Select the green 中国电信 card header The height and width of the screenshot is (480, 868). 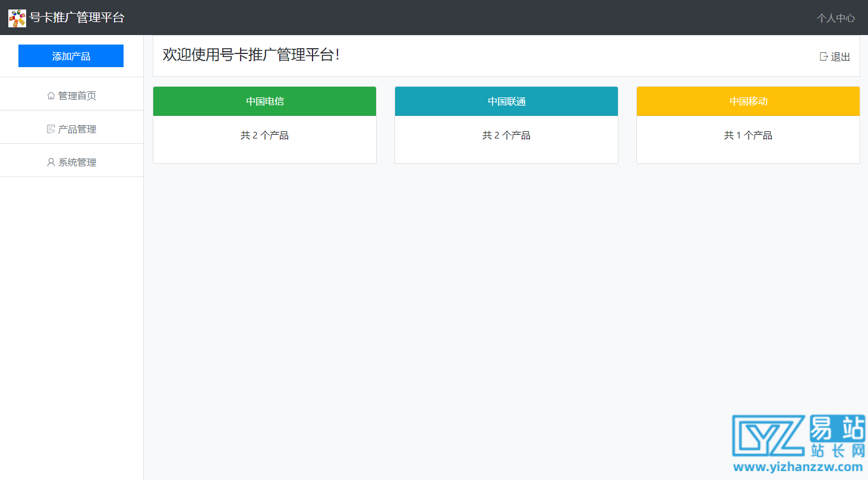[x=264, y=102]
